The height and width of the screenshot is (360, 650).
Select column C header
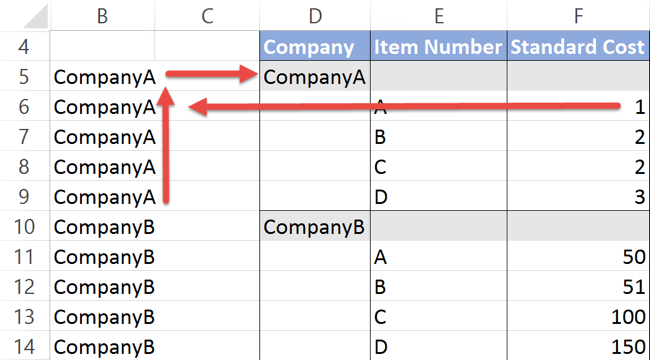[207, 15]
